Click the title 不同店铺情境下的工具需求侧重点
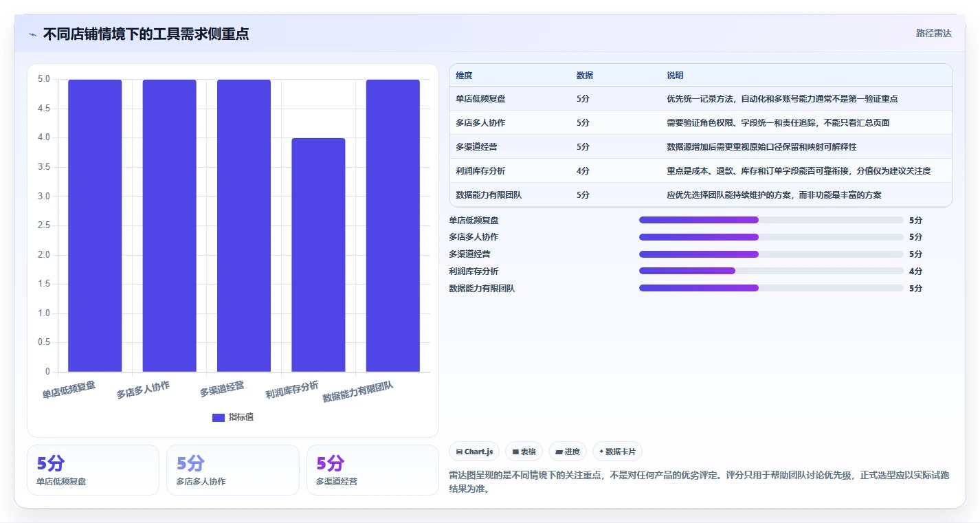This screenshot has height=523, width=980. coord(146,34)
